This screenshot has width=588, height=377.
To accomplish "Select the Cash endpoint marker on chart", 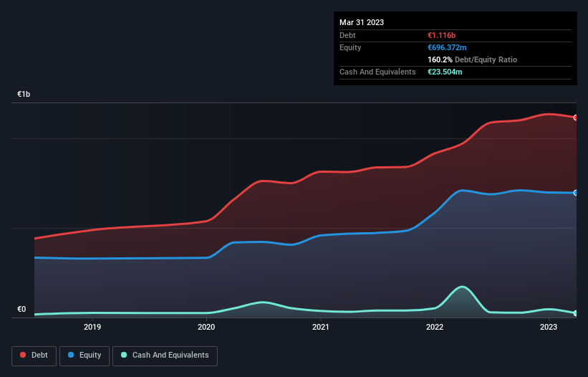I will [x=576, y=313].
